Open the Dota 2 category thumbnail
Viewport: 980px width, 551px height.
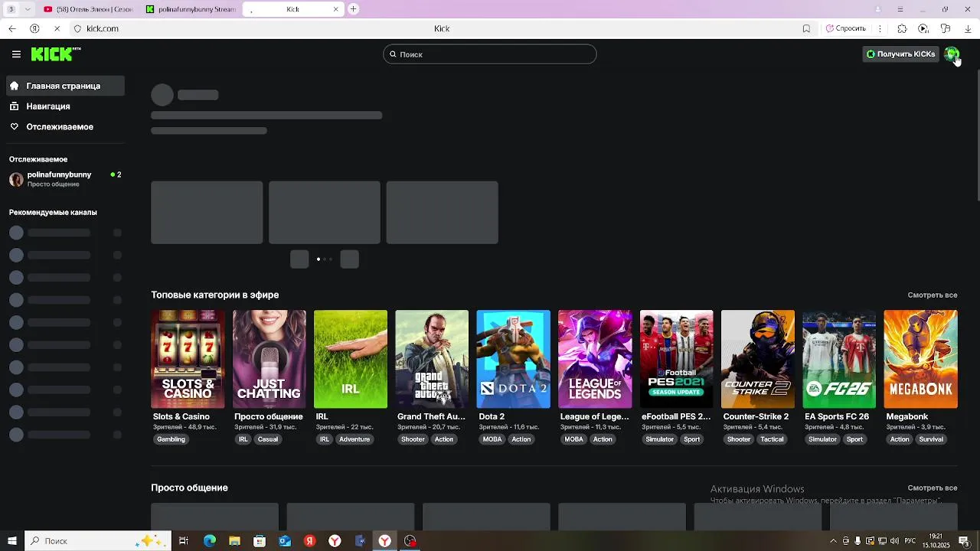513,359
